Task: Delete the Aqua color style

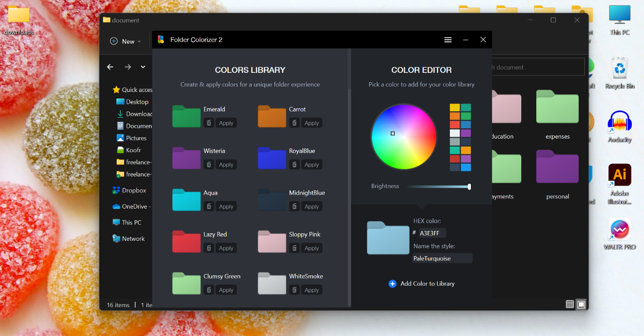Action: pos(209,206)
